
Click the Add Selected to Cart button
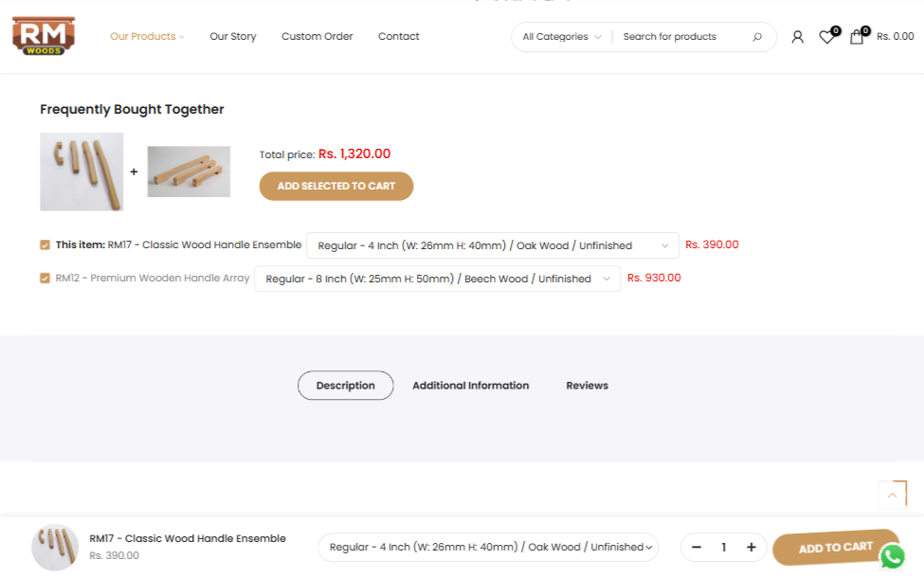click(x=336, y=186)
